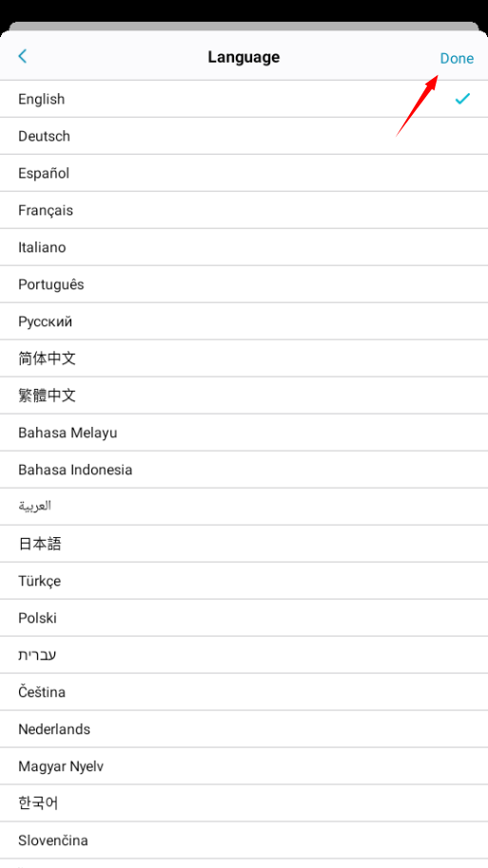Select 한국어 language option
The width and height of the screenshot is (488, 868).
[x=244, y=803]
